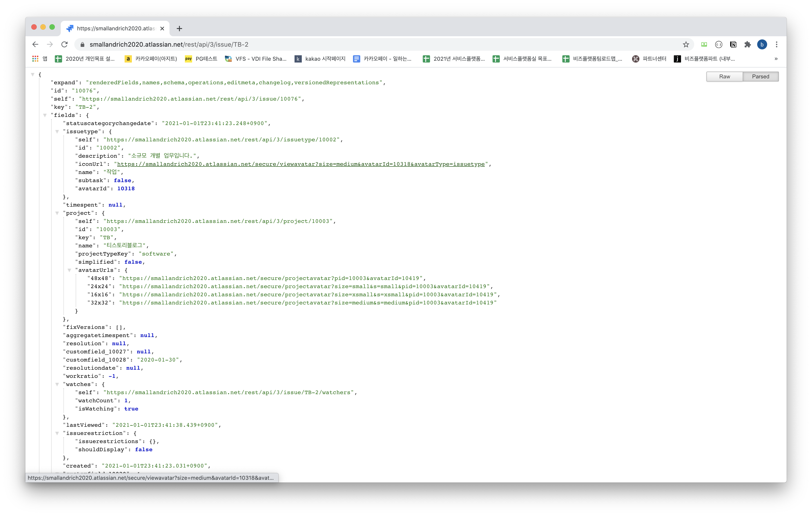Click the browser reload icon
Viewport: 812px width, 516px height.
coord(64,44)
